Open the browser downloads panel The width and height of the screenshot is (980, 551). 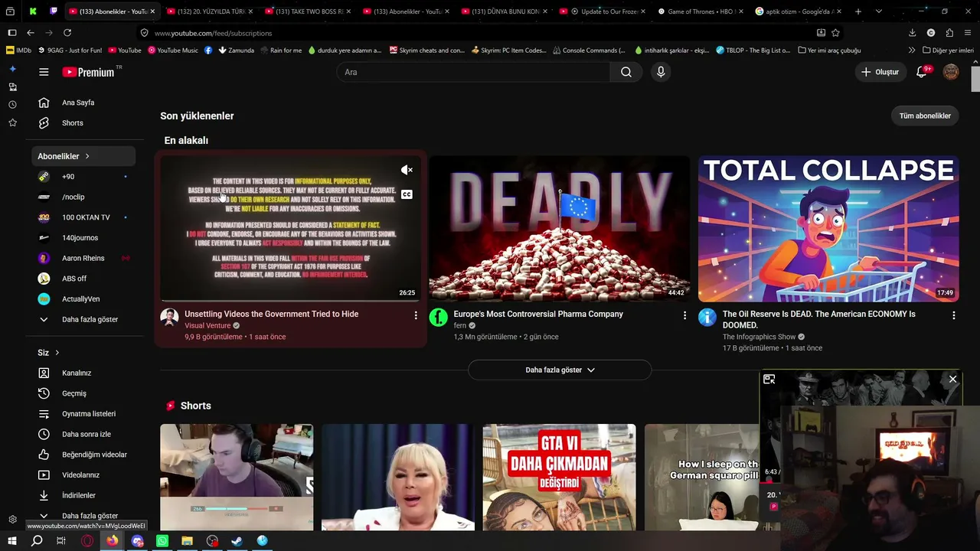pyautogui.click(x=912, y=33)
